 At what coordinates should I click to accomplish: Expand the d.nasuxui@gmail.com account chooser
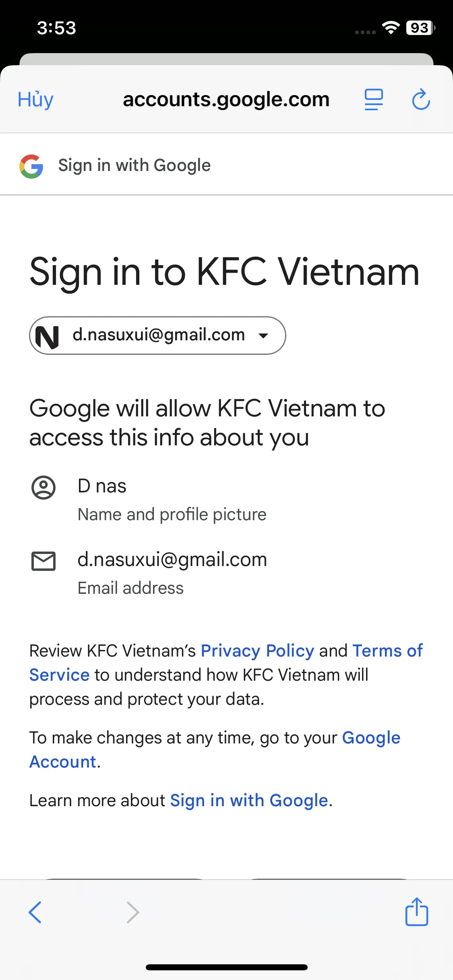pyautogui.click(x=158, y=335)
